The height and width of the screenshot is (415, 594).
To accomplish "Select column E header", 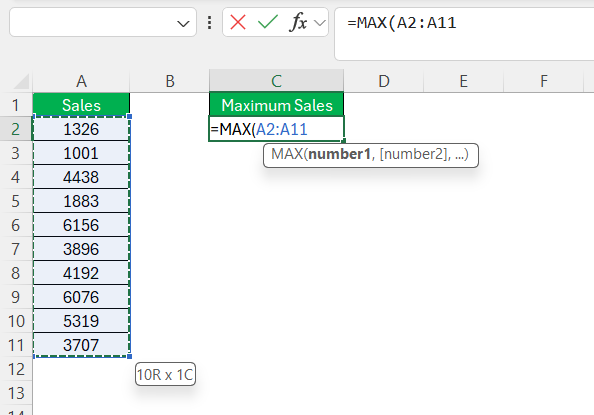I will pos(463,81).
